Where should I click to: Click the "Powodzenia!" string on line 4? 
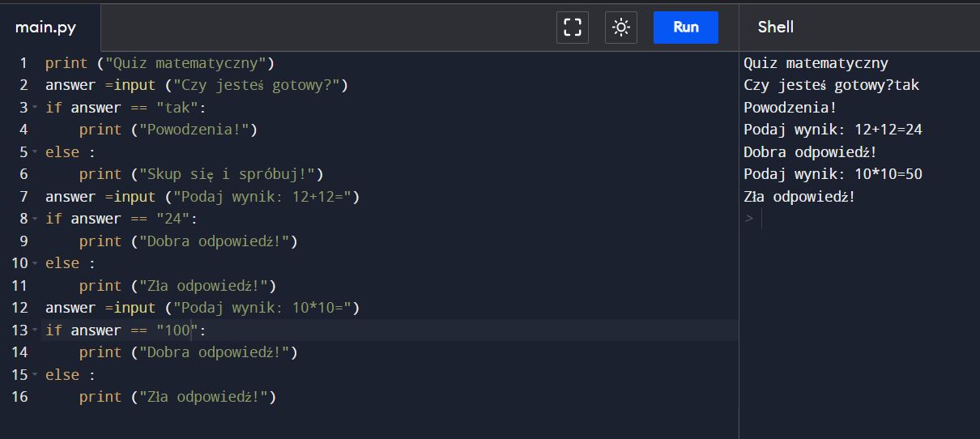point(194,130)
